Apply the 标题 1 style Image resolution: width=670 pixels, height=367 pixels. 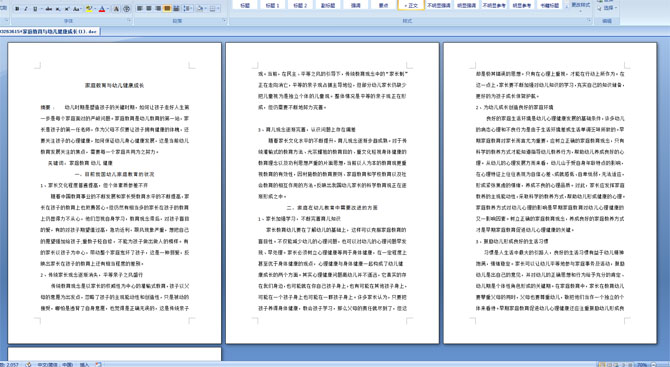click(x=272, y=5)
